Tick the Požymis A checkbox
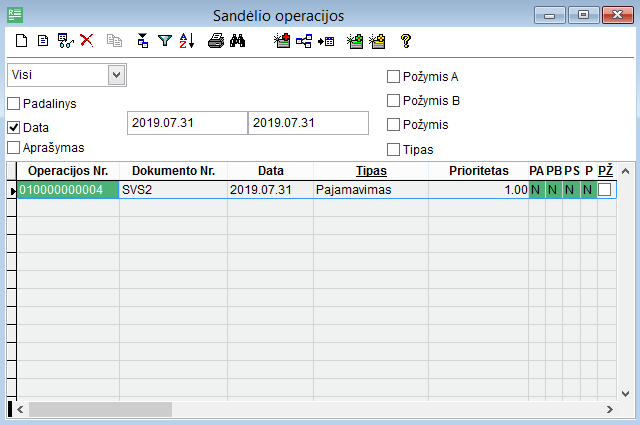This screenshot has height=425, width=640. [x=393, y=76]
